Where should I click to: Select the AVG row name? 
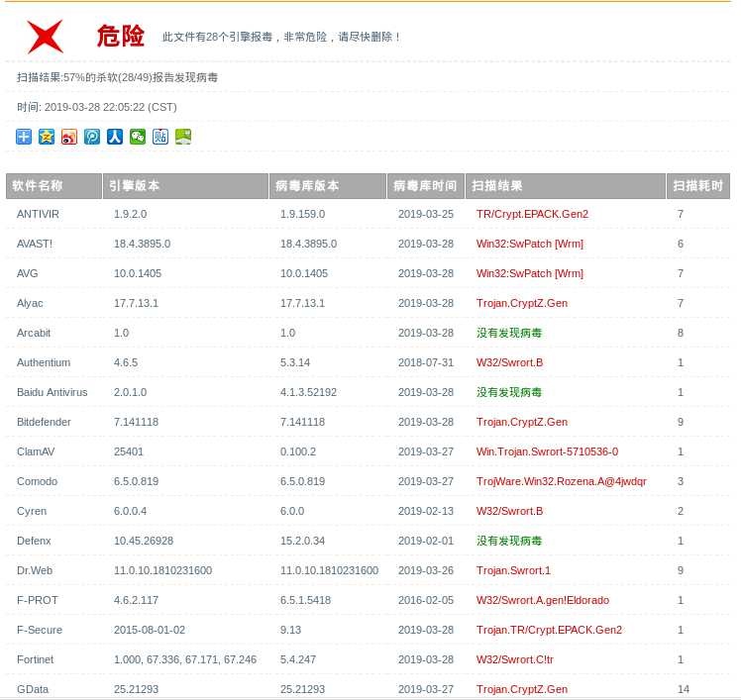pyautogui.click(x=28, y=273)
